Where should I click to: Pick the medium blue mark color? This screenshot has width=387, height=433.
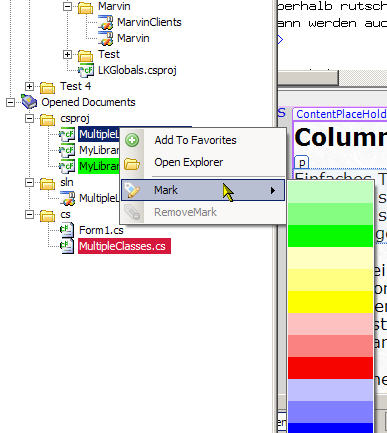pos(330,412)
